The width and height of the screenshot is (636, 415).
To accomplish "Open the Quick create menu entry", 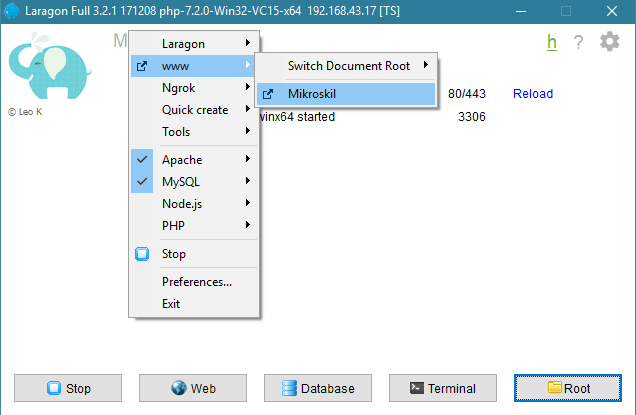I will point(194,110).
